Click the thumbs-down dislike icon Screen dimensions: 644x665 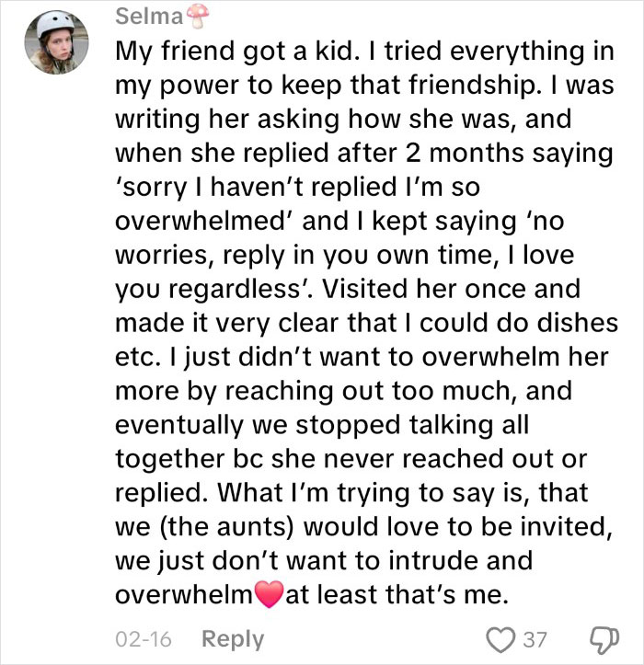pyautogui.click(x=604, y=639)
